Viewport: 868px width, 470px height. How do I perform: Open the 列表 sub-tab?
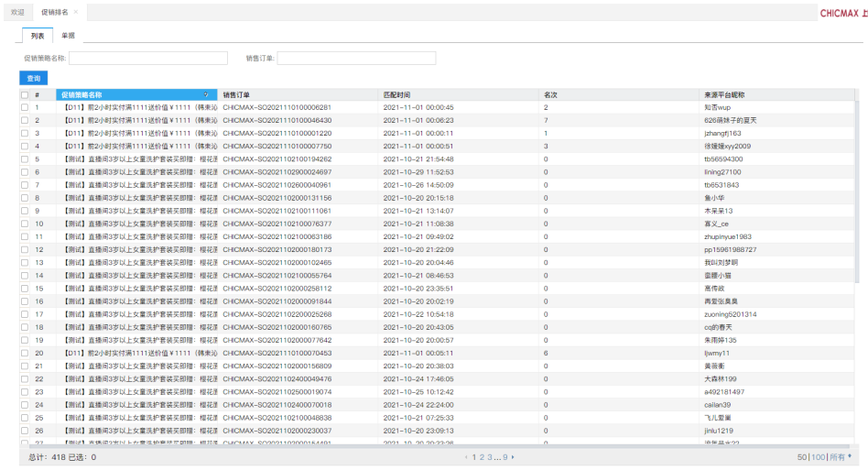38,36
